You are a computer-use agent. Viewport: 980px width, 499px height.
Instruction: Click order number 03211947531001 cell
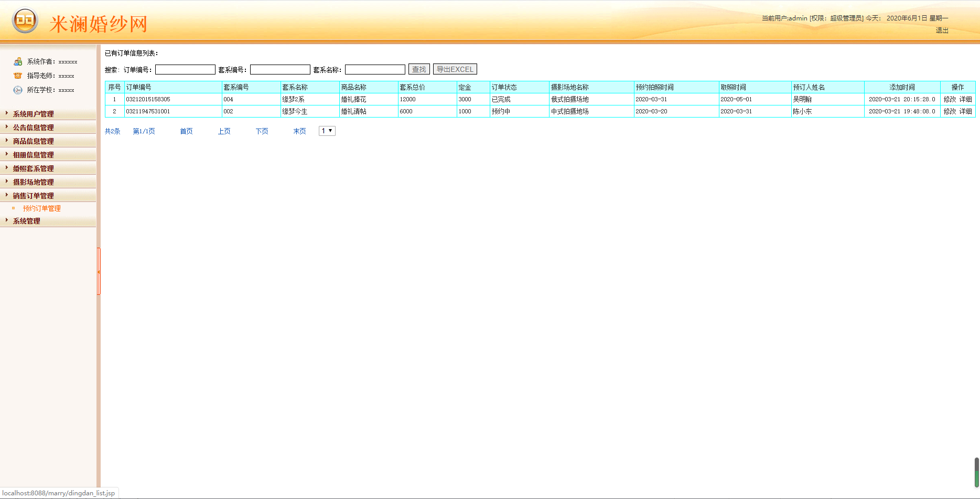[173, 111]
